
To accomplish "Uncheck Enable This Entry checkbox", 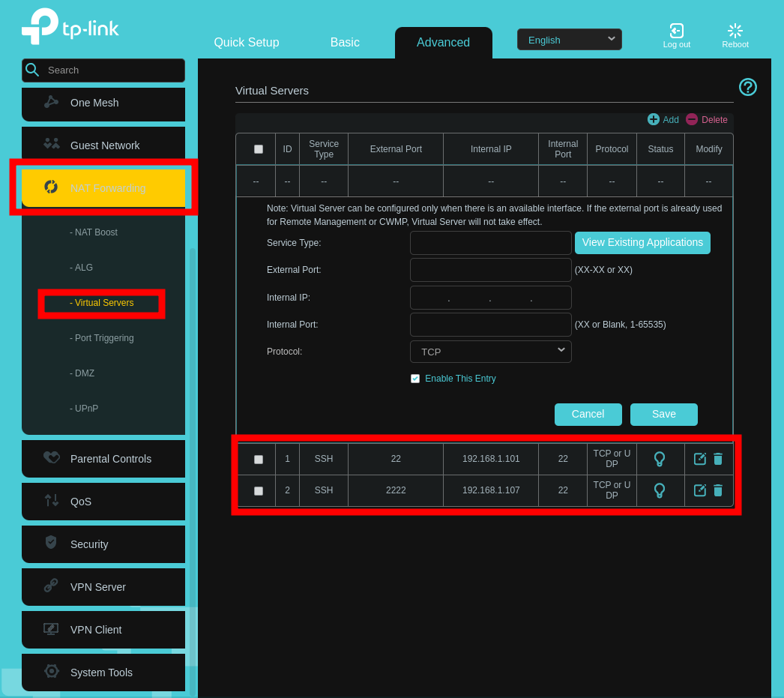I will click(x=415, y=379).
